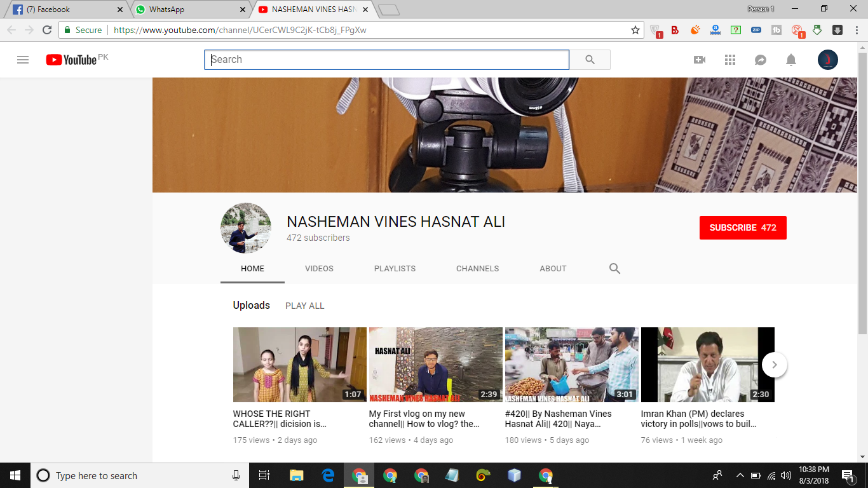Subscribe to Nasheman Vines Hasnat Ali channel
Viewport: 868px width, 488px height.
743,227
